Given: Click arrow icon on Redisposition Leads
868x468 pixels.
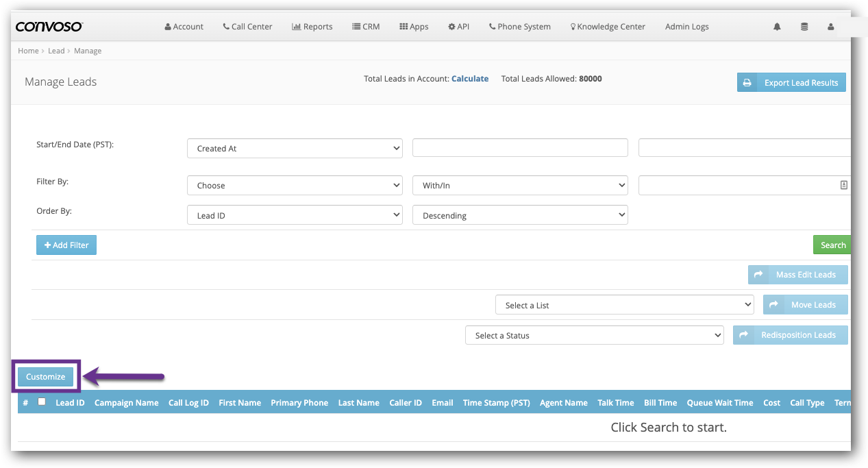Looking at the screenshot, I should tap(743, 335).
